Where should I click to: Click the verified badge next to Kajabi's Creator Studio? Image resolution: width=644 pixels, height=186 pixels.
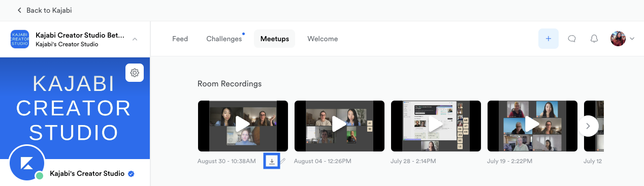point(131,174)
